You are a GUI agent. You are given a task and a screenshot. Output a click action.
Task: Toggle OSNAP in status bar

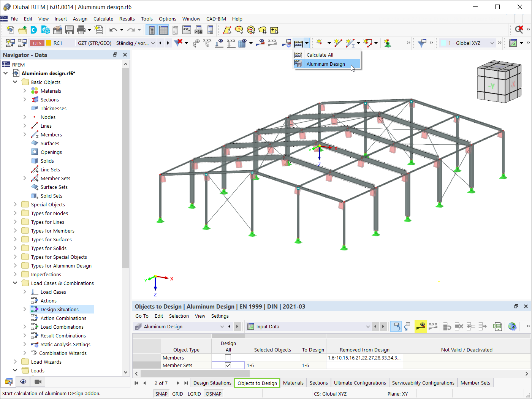pos(214,394)
